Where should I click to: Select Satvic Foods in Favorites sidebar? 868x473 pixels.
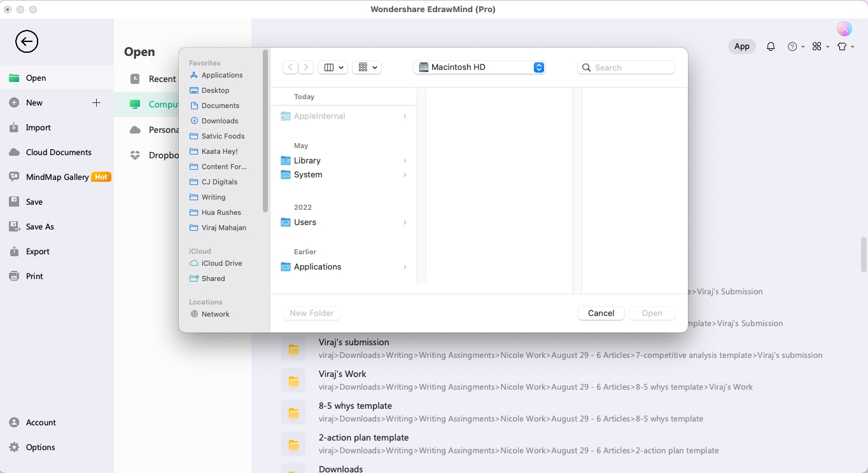[x=222, y=136]
